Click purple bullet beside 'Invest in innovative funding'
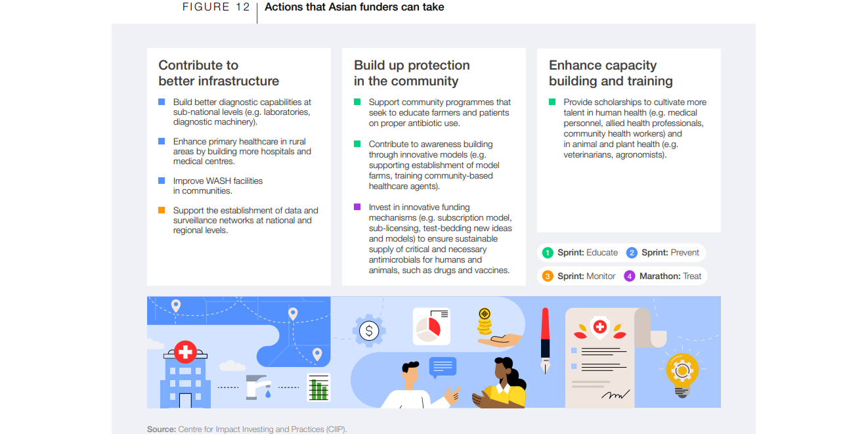Viewport: 868px width, 434px height. (357, 207)
